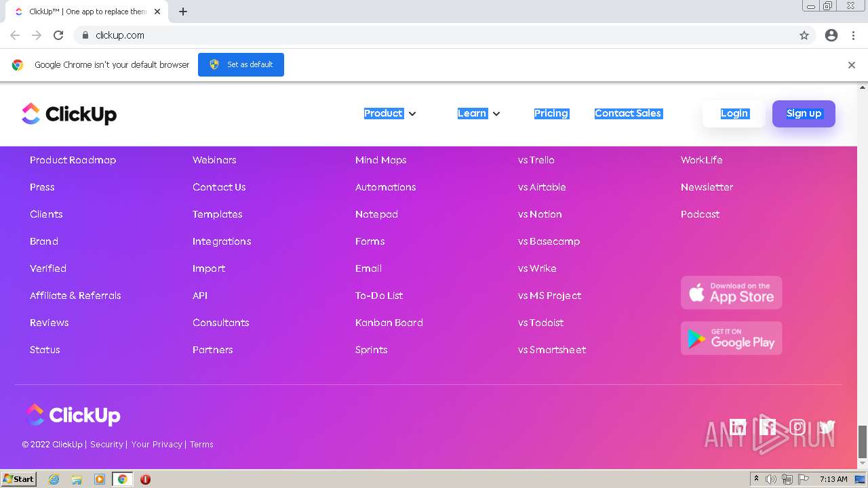Open the Windows Start menu

click(x=18, y=479)
